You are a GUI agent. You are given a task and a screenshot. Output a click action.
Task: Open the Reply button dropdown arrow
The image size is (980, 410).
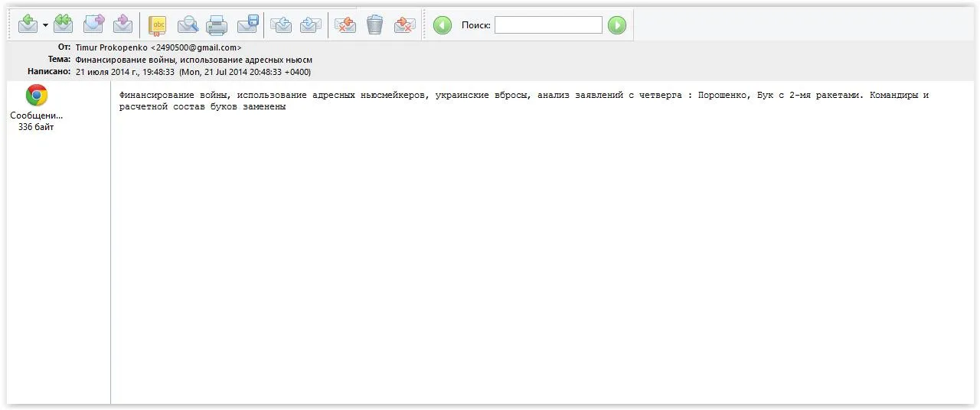(45, 26)
